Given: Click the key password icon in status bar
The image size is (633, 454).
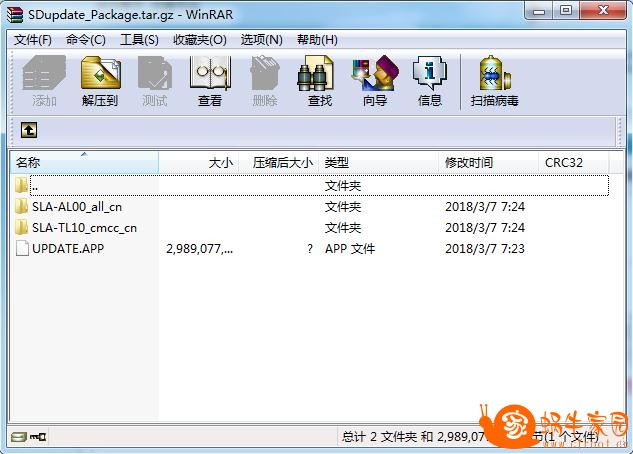Looking at the screenshot, I should tap(38, 437).
